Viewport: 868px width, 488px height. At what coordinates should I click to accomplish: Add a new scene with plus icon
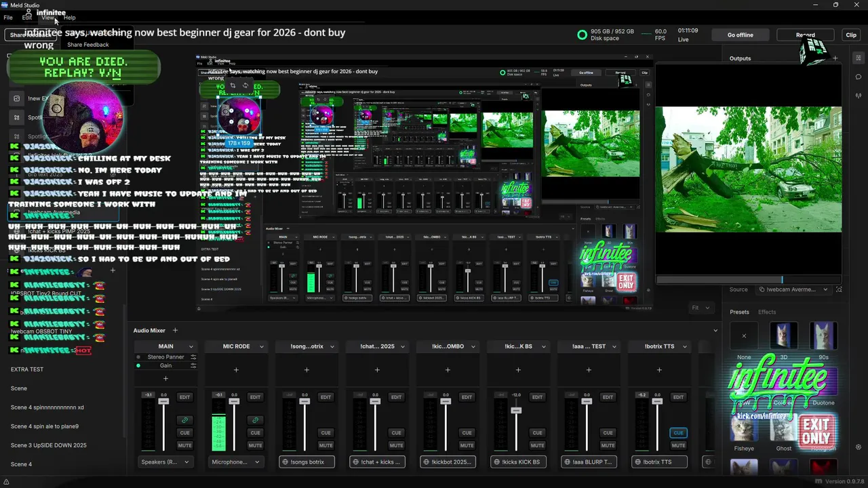(113, 270)
